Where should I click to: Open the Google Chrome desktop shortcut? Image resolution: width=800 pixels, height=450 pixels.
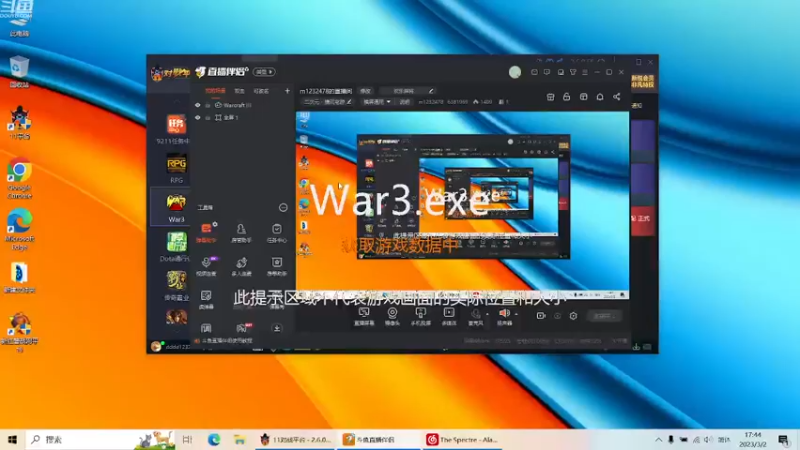pos(19,178)
